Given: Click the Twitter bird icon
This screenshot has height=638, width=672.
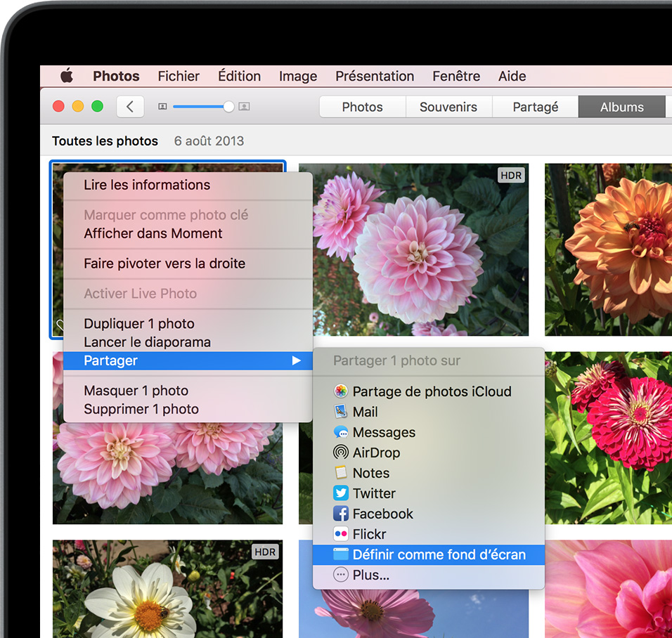Looking at the screenshot, I should [341, 493].
